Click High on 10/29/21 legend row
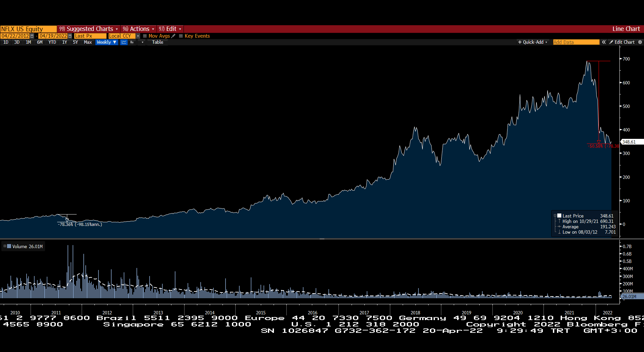Screen dimensions: 644x352 point(588,221)
